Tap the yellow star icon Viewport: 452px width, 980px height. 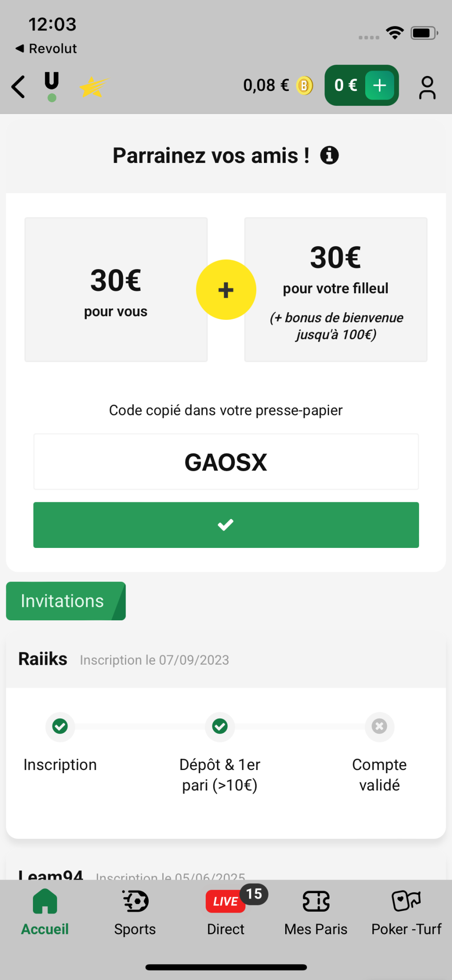[x=94, y=87]
